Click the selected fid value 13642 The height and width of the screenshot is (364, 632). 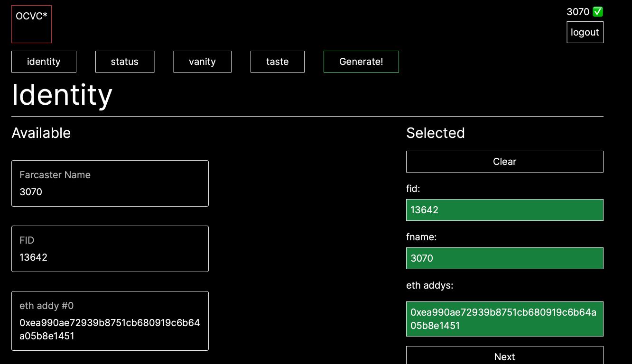[505, 210]
